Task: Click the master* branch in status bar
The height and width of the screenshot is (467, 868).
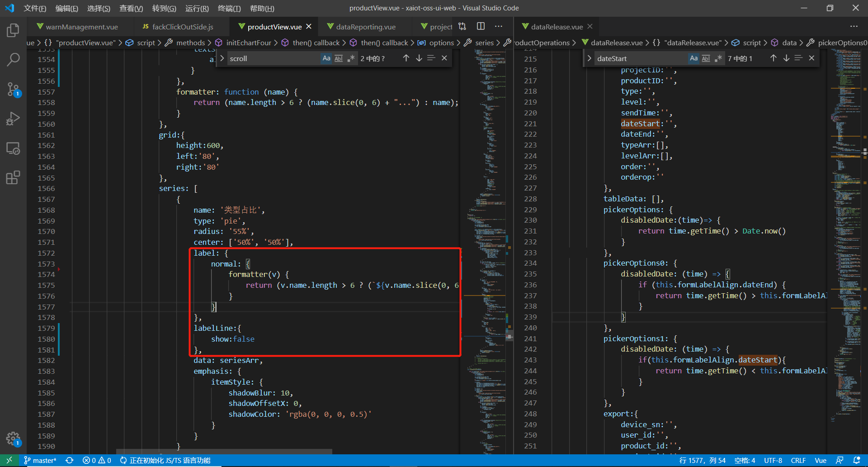Action: (x=40, y=460)
